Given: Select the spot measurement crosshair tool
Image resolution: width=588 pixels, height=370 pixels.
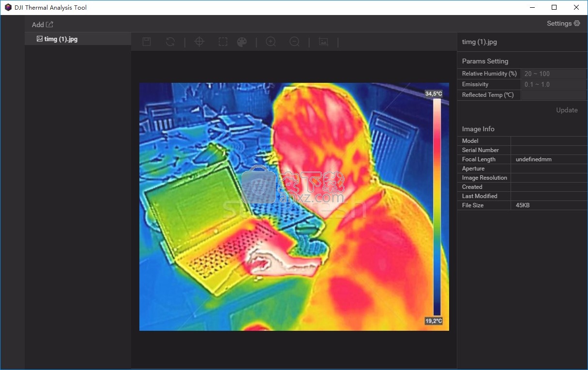Looking at the screenshot, I should [x=199, y=42].
